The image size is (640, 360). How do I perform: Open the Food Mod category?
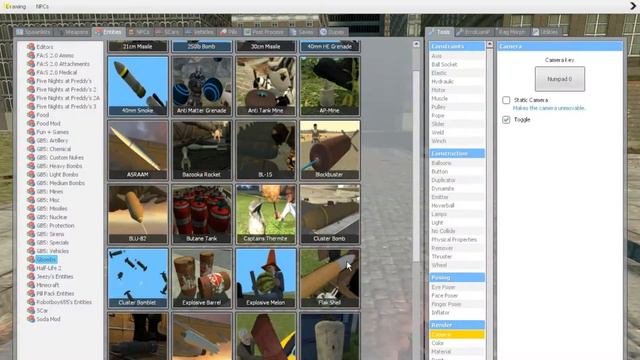(48, 123)
